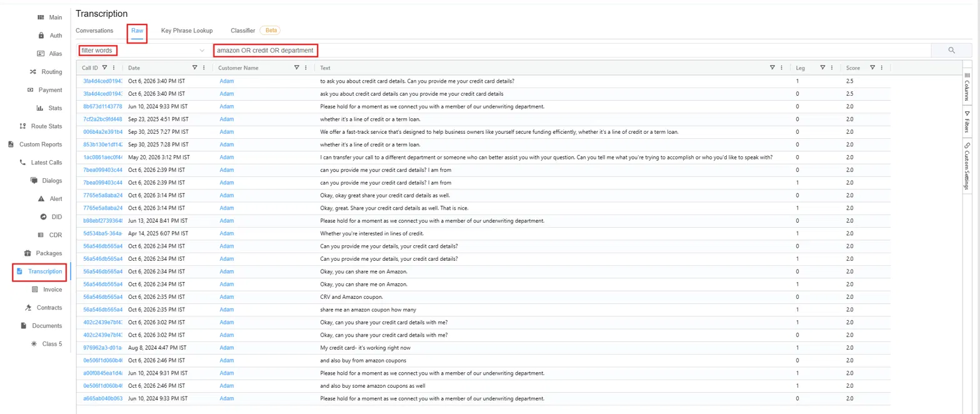Open the Call ID column filter icon
This screenshot has width=980, height=414.
pos(105,68)
